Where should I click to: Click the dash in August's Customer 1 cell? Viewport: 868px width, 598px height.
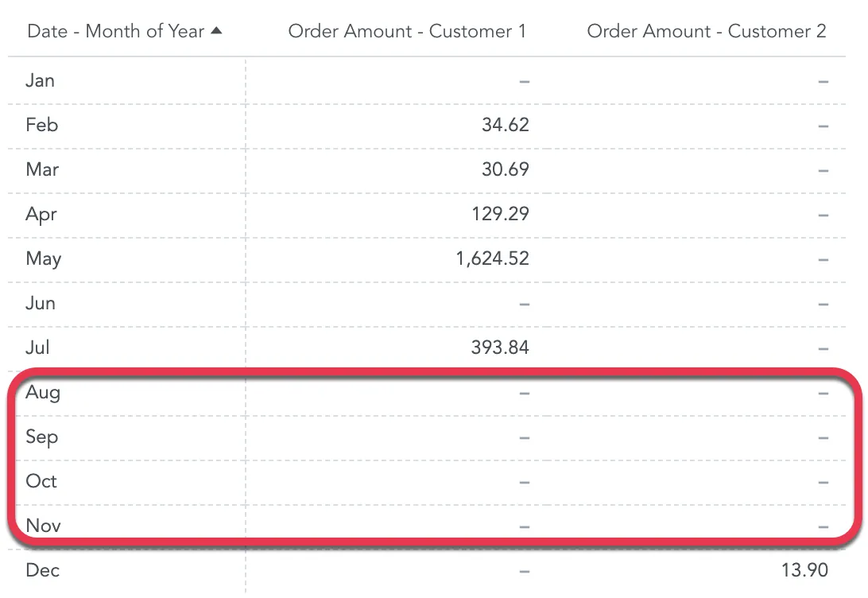pyautogui.click(x=524, y=392)
